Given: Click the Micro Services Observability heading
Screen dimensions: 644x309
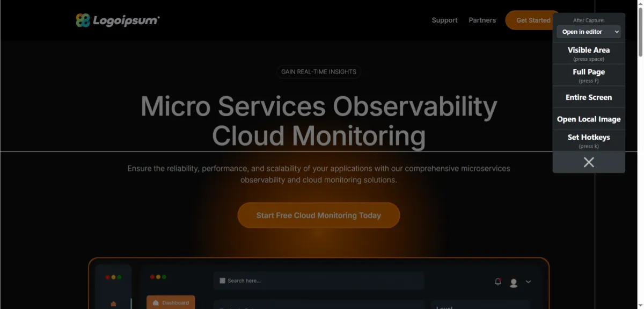Looking at the screenshot, I should click(x=319, y=121).
